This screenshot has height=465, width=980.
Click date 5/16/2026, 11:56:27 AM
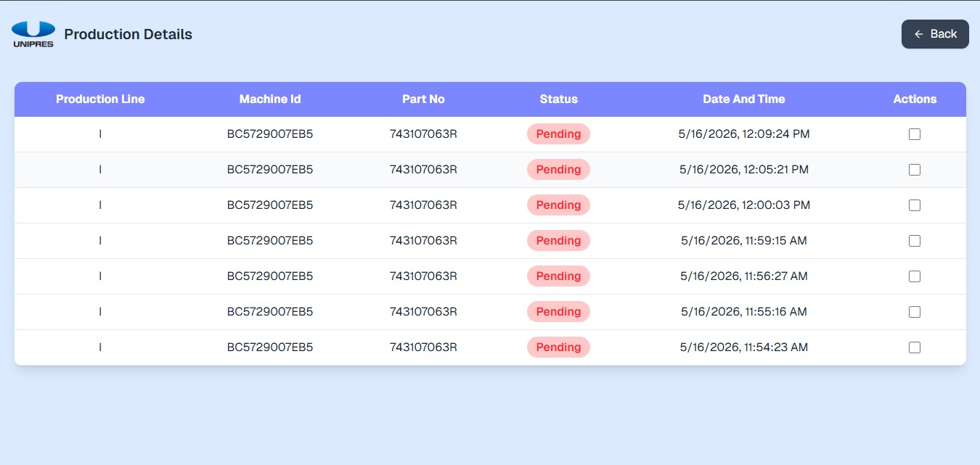(x=744, y=276)
